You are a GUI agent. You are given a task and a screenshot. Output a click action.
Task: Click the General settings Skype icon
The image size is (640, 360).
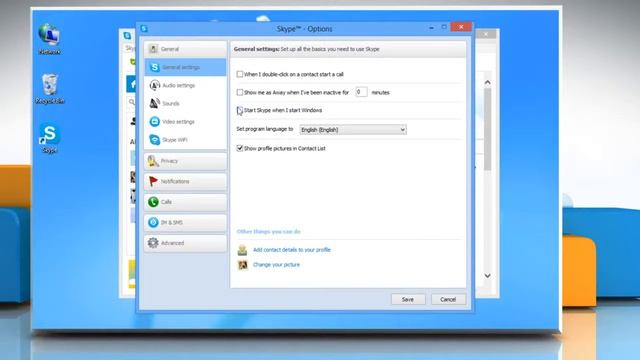(154, 67)
